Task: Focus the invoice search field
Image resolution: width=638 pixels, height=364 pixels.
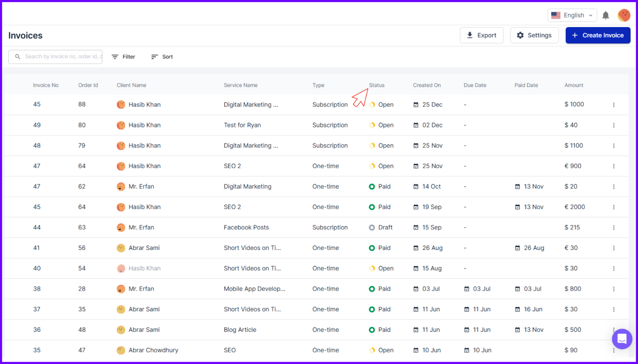Action: (x=60, y=57)
